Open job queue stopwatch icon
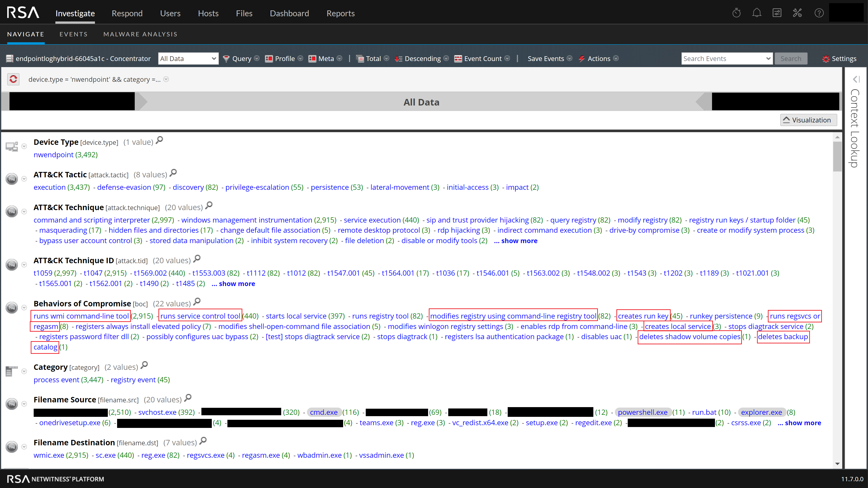 click(x=737, y=12)
